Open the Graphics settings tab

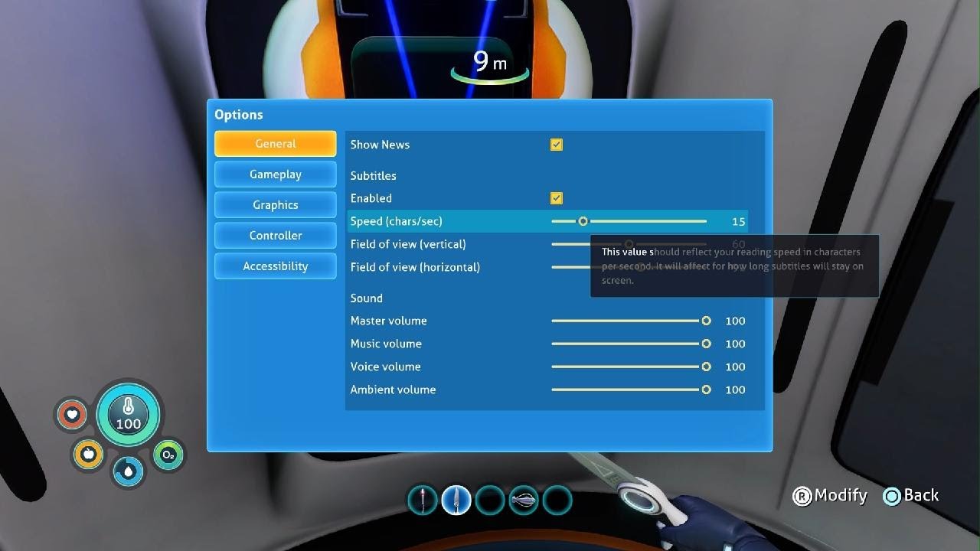[275, 205]
